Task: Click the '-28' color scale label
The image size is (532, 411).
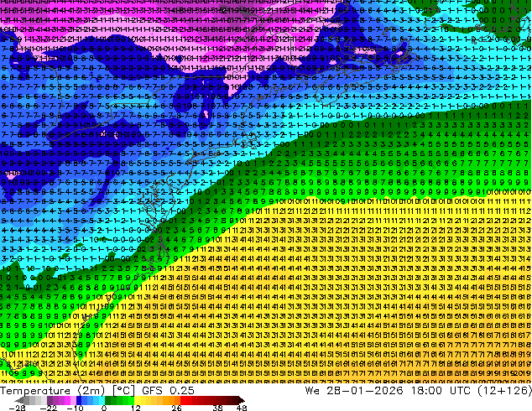Action: [x=18, y=408]
